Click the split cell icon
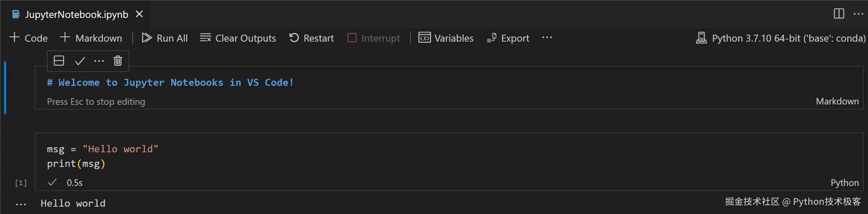The height and width of the screenshot is (214, 868). (59, 61)
